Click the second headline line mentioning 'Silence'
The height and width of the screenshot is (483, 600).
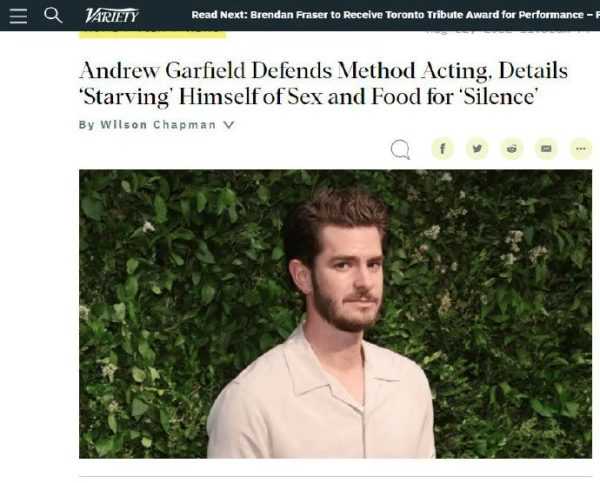coord(309,96)
